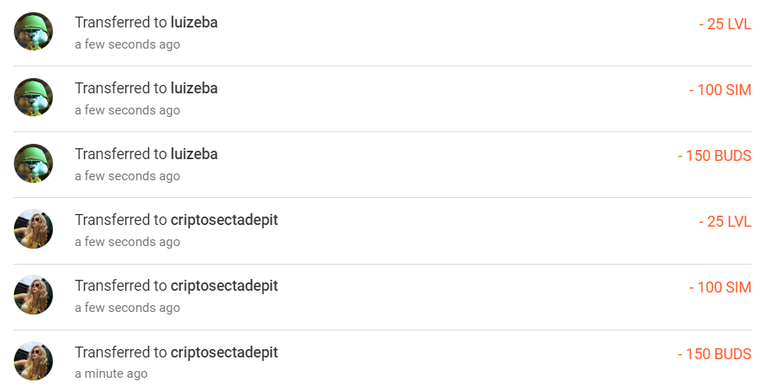Select the -150 BUDS amount sent to luizeba

click(715, 156)
